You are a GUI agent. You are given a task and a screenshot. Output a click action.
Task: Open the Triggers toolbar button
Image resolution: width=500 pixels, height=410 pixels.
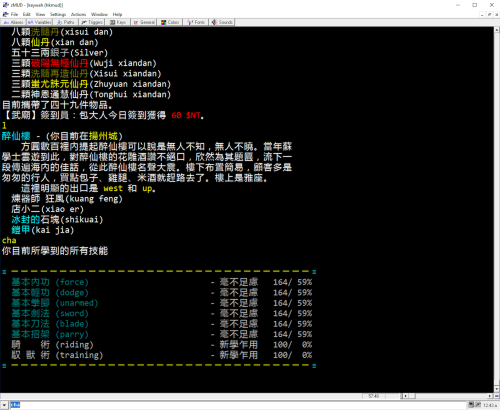pyautogui.click(x=92, y=22)
